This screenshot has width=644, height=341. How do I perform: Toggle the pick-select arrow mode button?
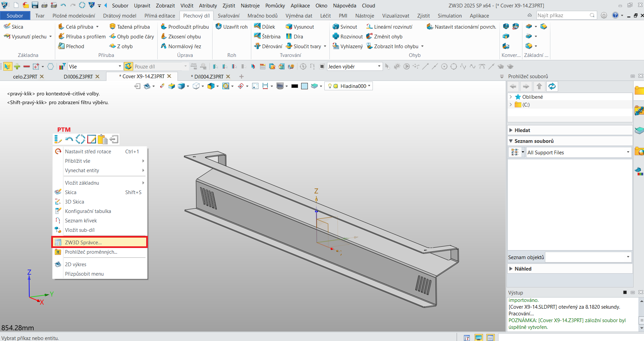coord(7,66)
